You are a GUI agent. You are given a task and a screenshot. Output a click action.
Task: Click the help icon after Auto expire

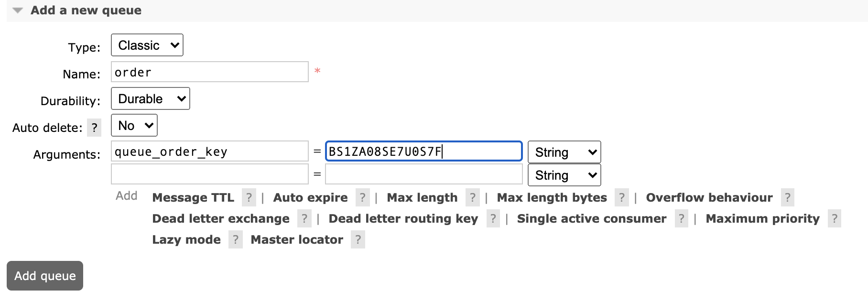coord(362,198)
